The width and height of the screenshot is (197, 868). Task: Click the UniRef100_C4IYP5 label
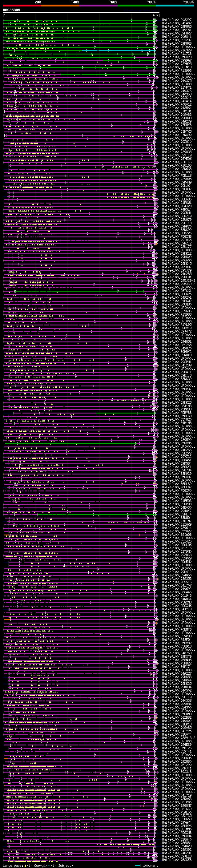(176, 731)
